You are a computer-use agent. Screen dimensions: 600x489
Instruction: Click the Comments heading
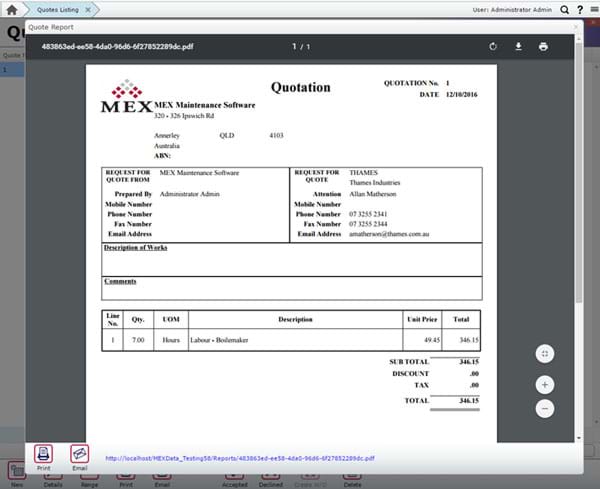point(120,281)
